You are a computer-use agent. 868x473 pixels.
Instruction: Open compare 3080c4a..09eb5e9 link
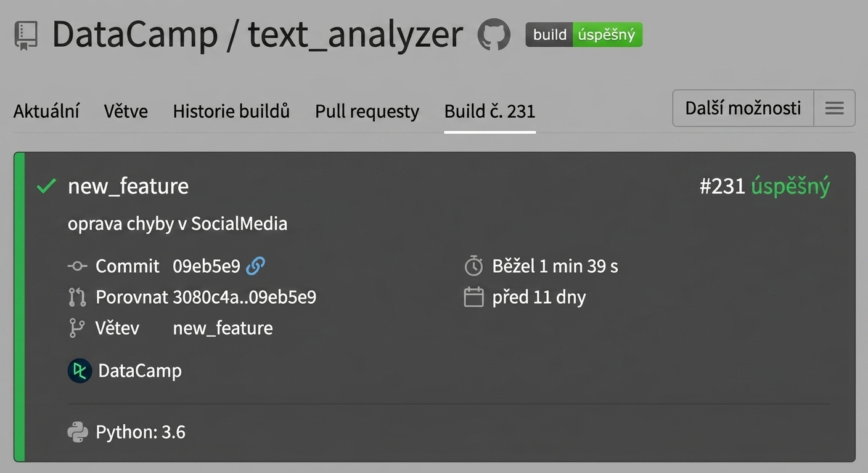pyautogui.click(x=244, y=297)
